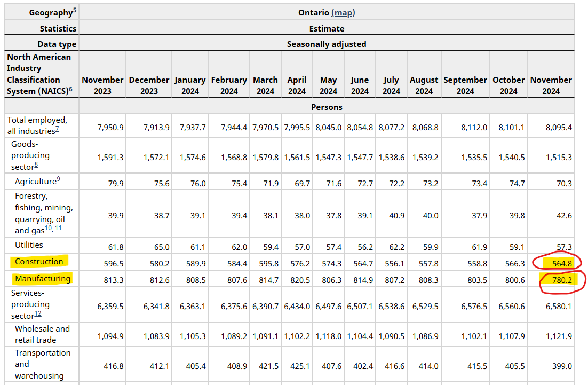Click Transportation November 2024 value 399.0

tap(562, 366)
